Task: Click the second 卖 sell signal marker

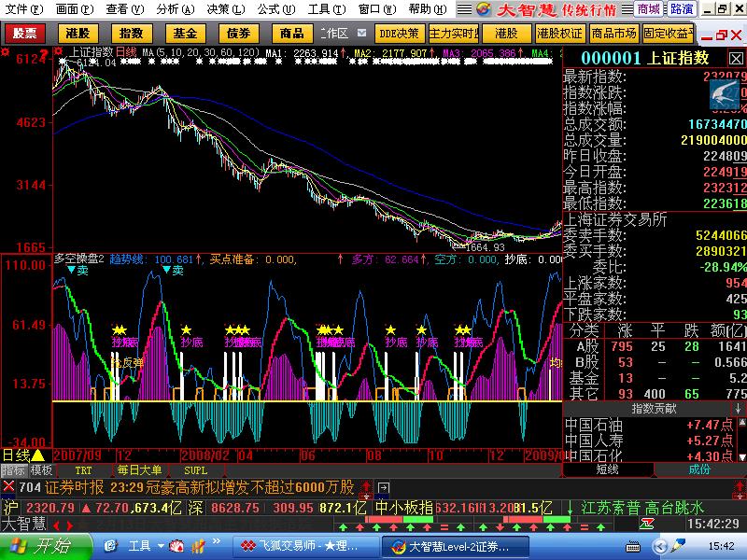Action: (173, 271)
